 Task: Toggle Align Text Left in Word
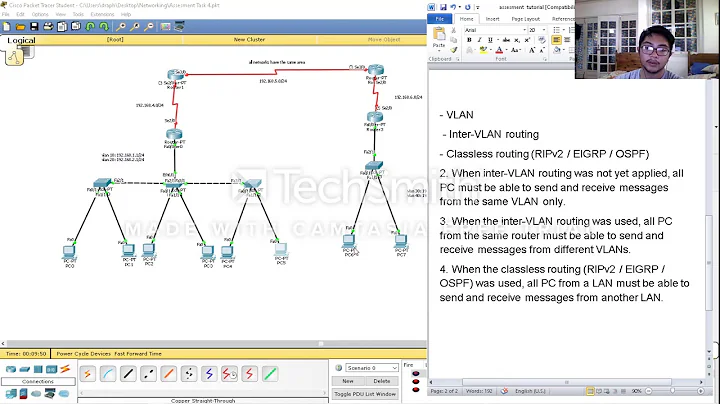pos(556,40)
